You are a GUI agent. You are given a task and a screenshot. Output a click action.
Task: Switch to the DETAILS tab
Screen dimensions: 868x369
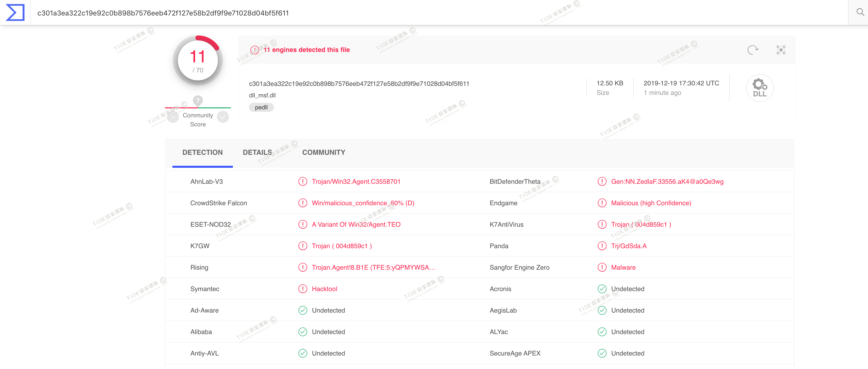pos(257,153)
